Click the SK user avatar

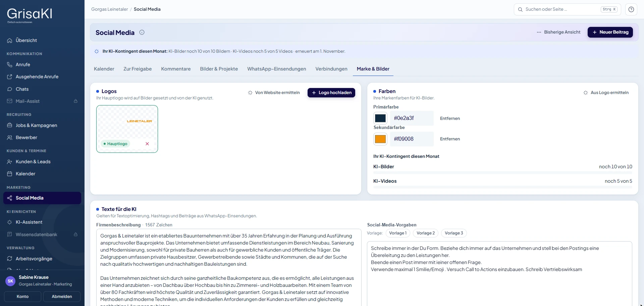[10, 281]
